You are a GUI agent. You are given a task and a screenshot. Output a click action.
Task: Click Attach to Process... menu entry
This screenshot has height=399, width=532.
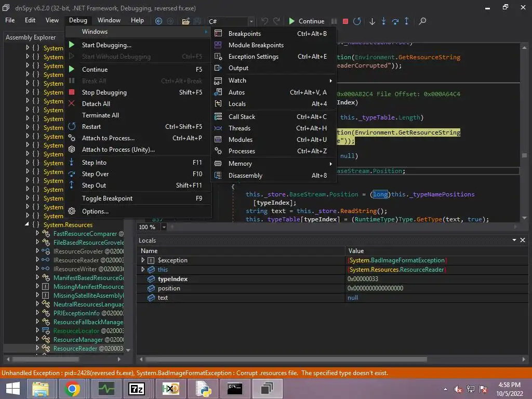108,138
